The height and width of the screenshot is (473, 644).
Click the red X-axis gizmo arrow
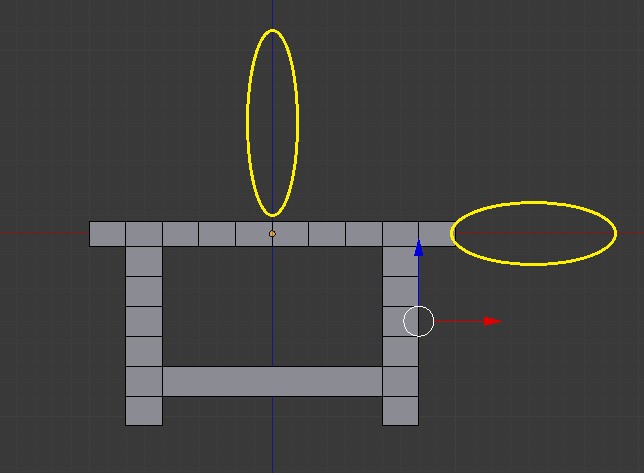point(491,321)
